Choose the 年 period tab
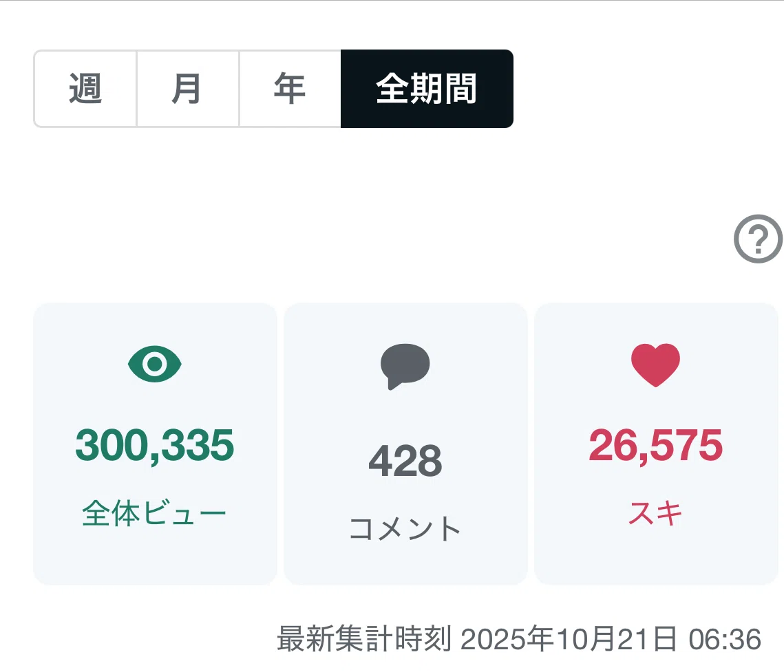784x672 pixels. (x=290, y=89)
